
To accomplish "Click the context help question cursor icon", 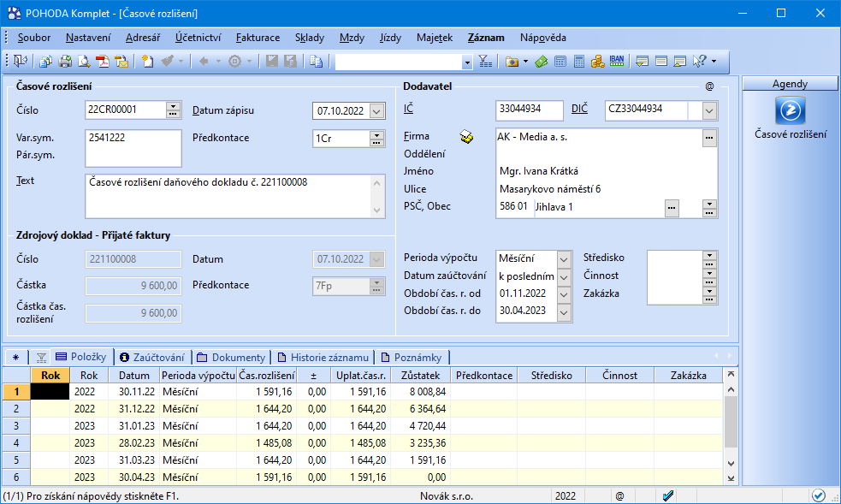I will point(699,62).
